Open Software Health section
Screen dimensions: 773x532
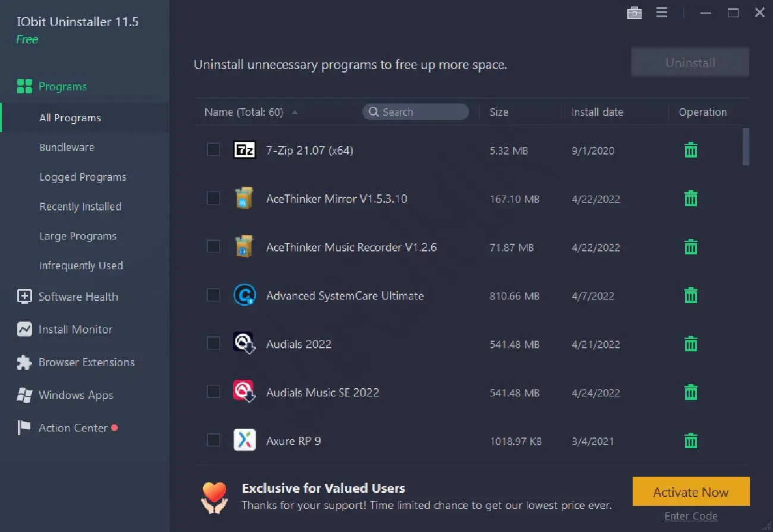pos(78,297)
